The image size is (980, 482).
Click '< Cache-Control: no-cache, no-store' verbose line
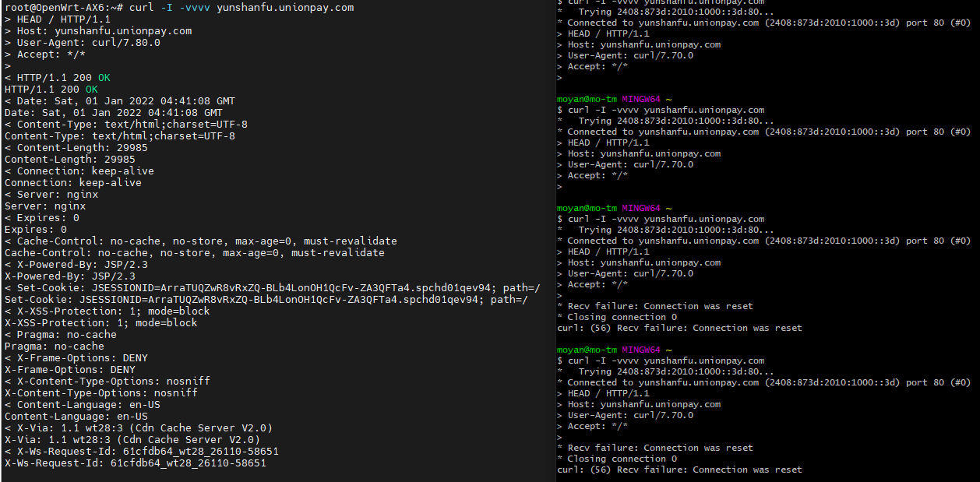tap(200, 241)
